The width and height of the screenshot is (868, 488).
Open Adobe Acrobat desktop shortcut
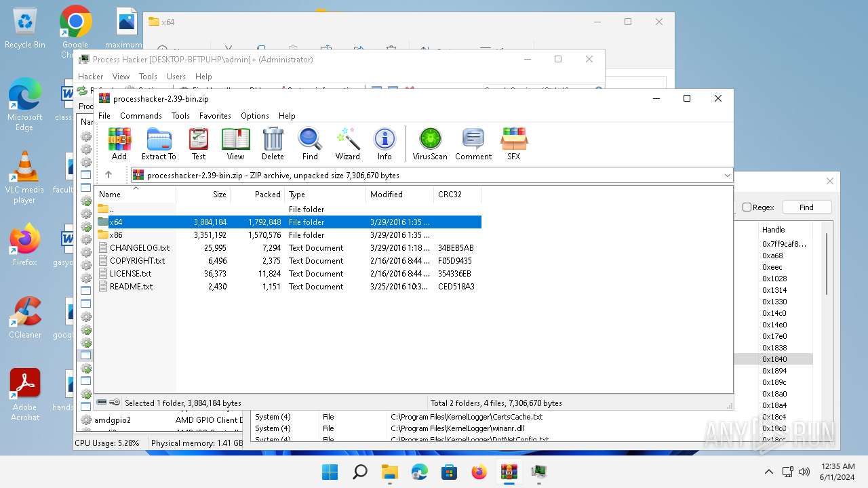[24, 394]
